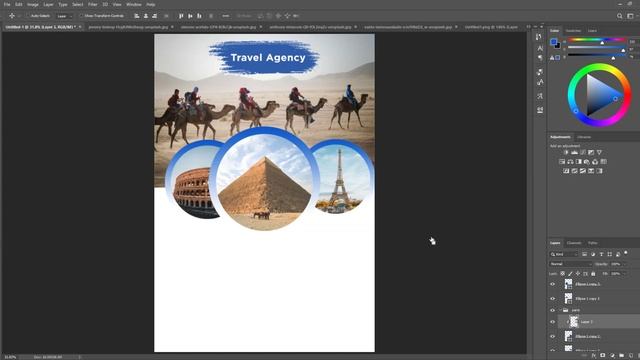Toggle visibility of the group folder layer
640x360 pixels.
coord(553,310)
